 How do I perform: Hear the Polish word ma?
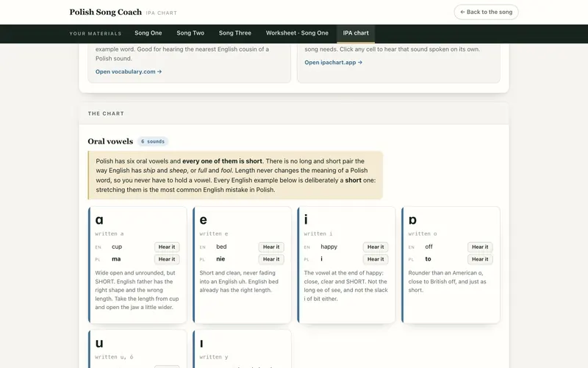click(x=167, y=259)
